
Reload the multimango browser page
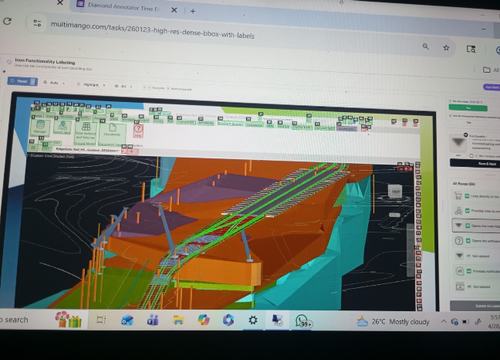click(7, 22)
